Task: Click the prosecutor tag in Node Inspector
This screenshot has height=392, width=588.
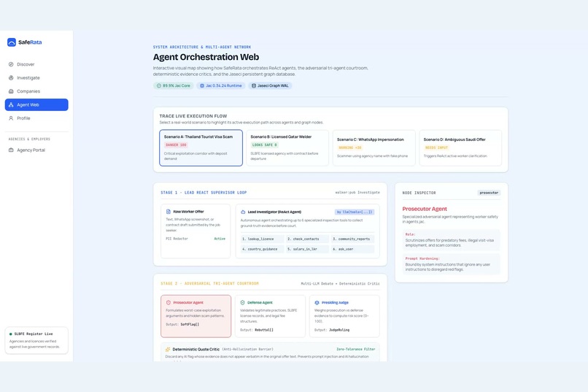Action: [x=489, y=193]
